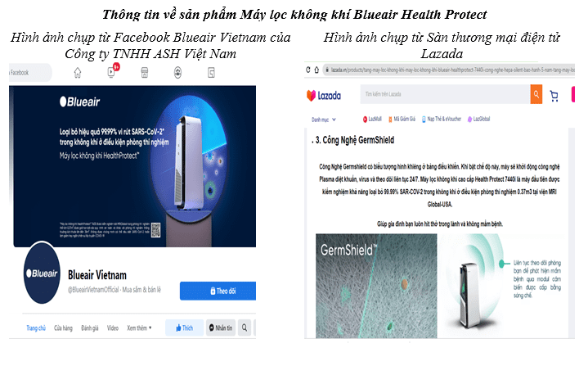
Task: Search within the Blueair Vietnam page
Action: pyautogui.click(x=245, y=328)
